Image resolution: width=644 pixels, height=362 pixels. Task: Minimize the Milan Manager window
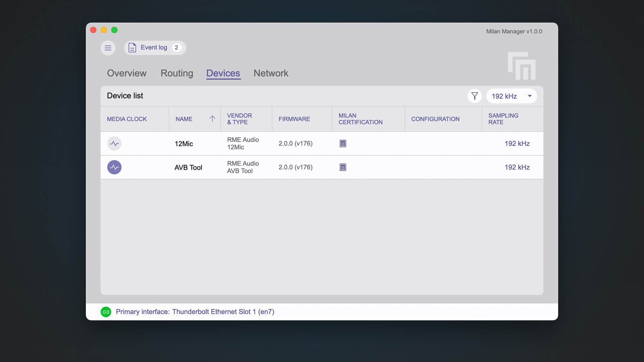tap(104, 30)
